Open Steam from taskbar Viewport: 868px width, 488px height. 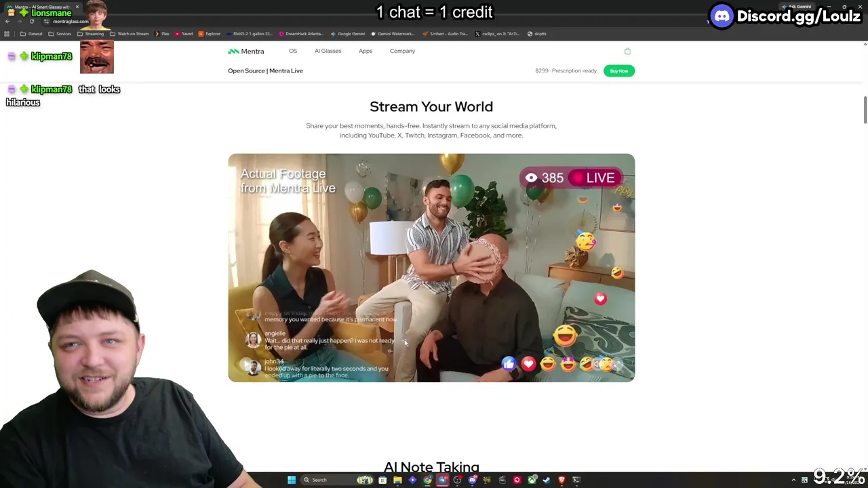click(547, 480)
